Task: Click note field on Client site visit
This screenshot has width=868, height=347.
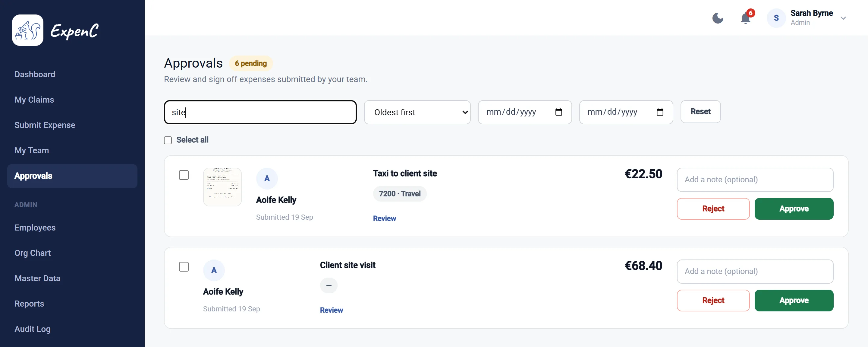Action: (x=755, y=272)
